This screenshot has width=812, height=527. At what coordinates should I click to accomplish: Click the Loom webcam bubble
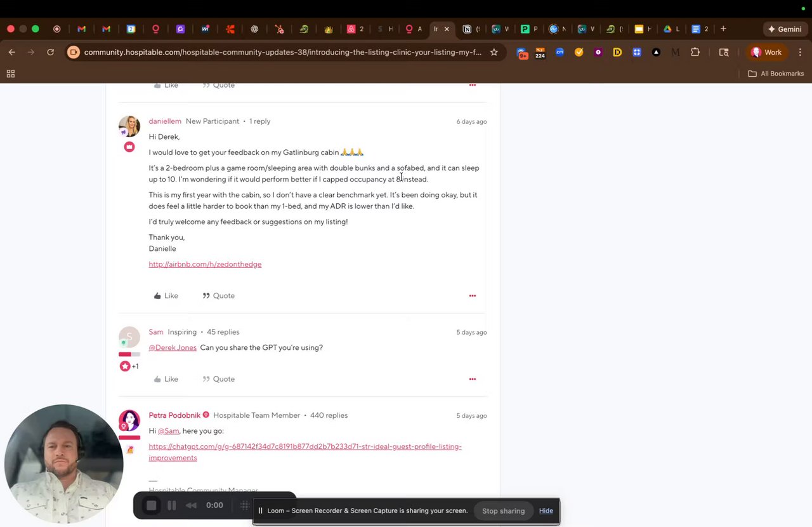click(63, 464)
